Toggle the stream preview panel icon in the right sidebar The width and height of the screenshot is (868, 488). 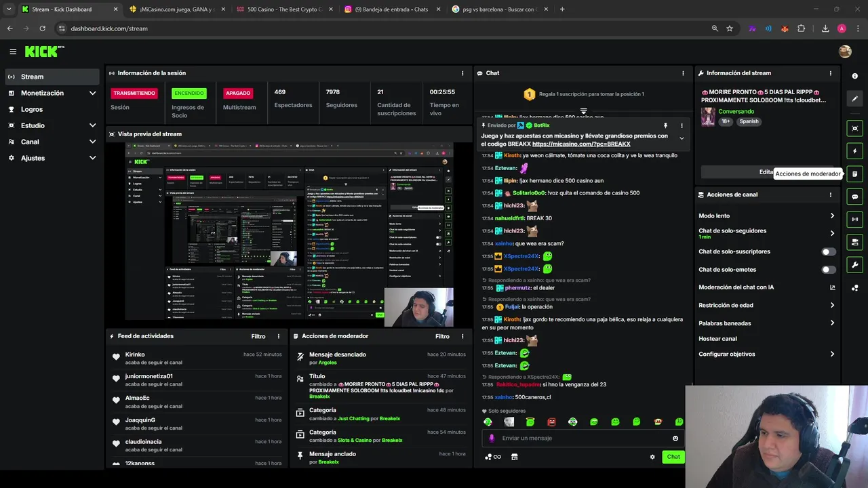pyautogui.click(x=854, y=128)
